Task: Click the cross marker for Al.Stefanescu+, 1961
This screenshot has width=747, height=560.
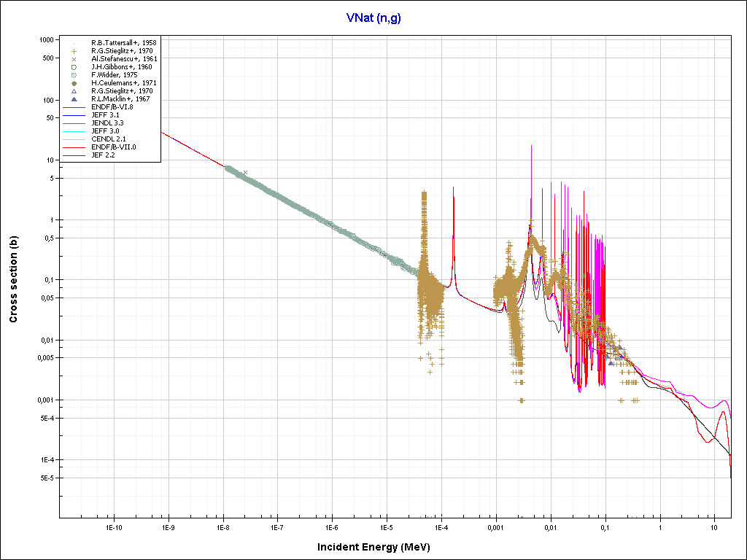Action: 74,59
